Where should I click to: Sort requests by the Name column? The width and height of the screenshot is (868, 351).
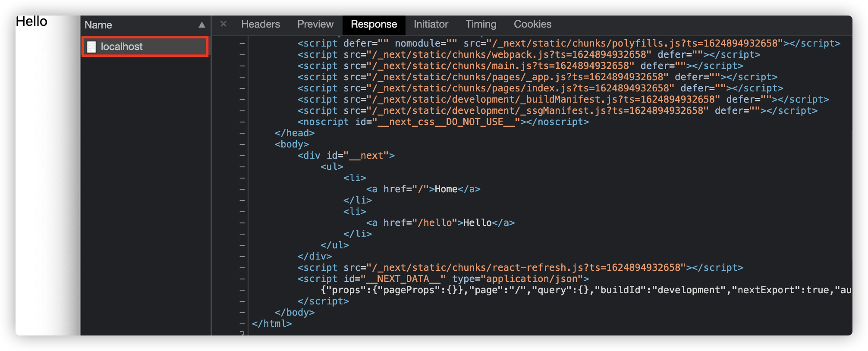[x=98, y=25]
